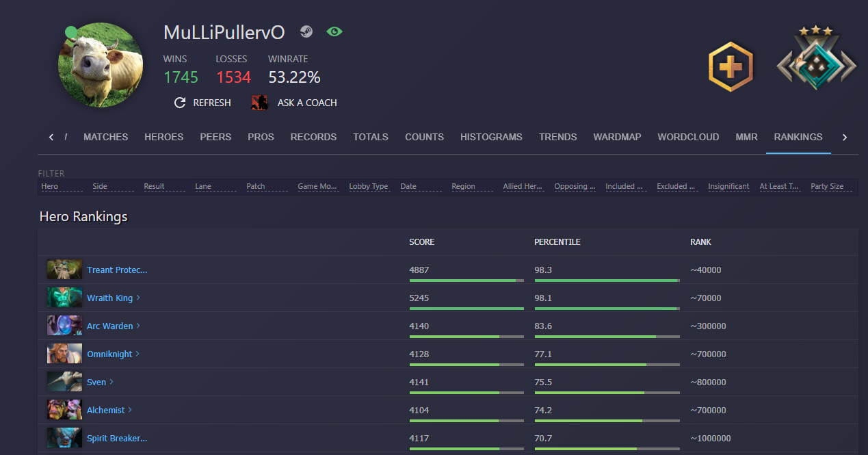Click Ask a Coach link
The image size is (868, 455).
pyautogui.click(x=294, y=103)
